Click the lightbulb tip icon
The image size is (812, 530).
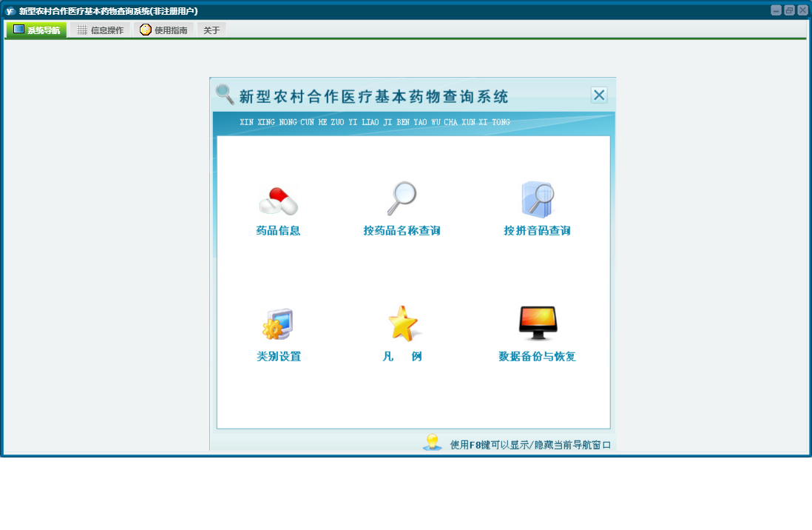[433, 443]
